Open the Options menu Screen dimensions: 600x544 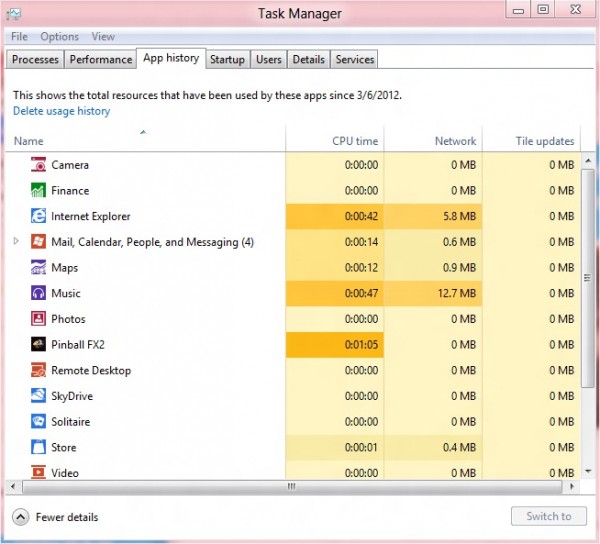click(59, 37)
